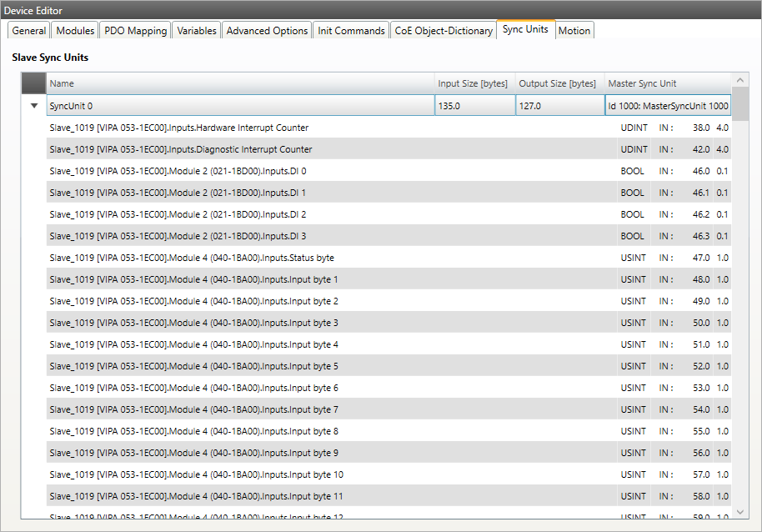Open the Motion tab

[x=574, y=31]
